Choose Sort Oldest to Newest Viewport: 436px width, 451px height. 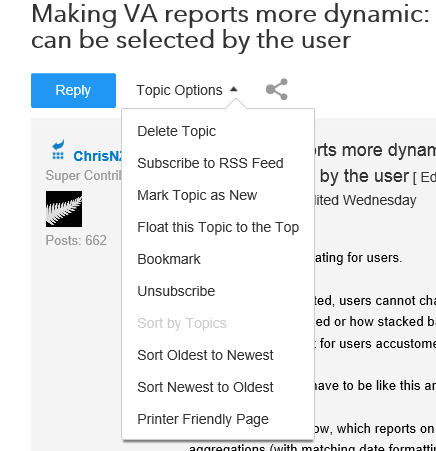tap(205, 355)
